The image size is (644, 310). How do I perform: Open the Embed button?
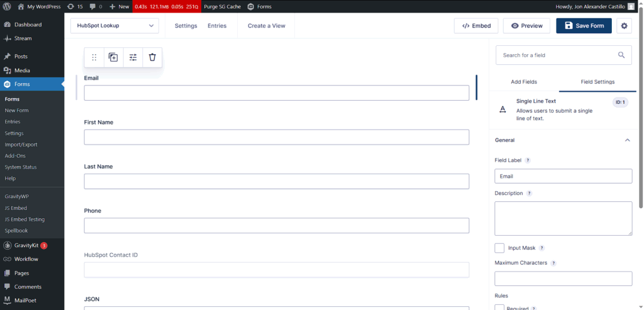point(476,26)
